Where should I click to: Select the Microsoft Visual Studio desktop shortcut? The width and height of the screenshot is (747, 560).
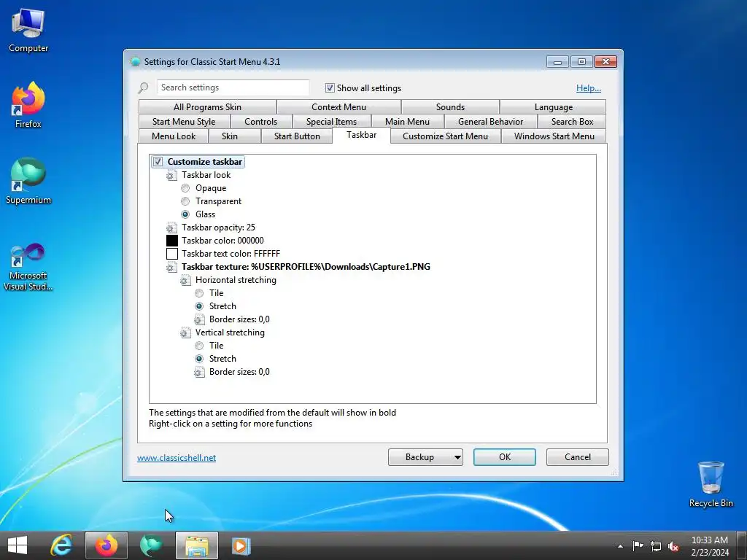pos(28,267)
